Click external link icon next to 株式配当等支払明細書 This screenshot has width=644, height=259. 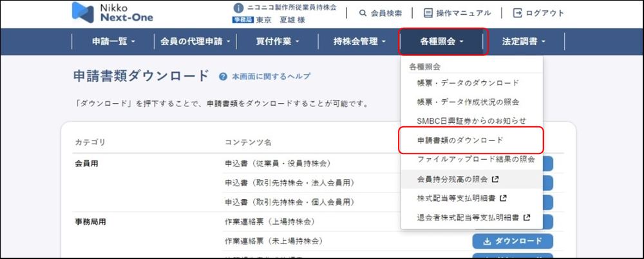point(503,198)
